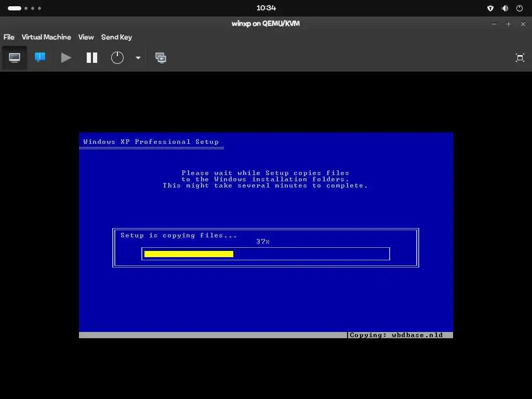
Task: Click 'Windows XP Professional Setup' heading
Action: [x=151, y=142]
